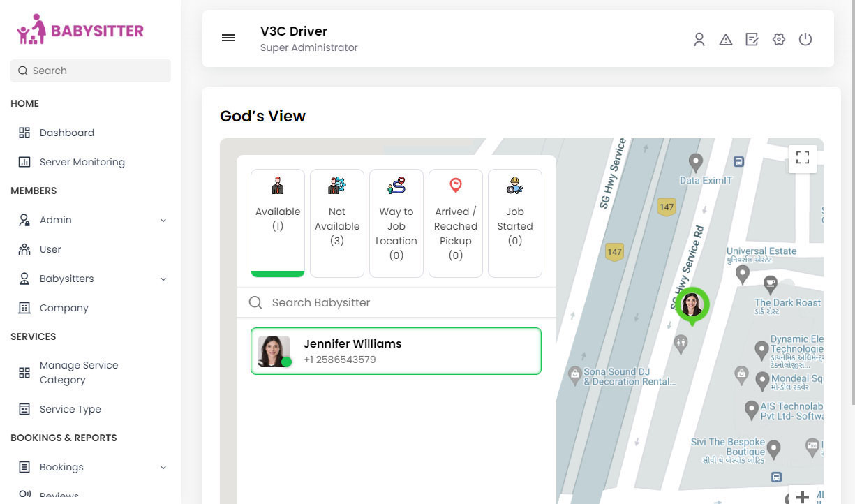Open the edit notes icon in header
Image resolution: width=855 pixels, height=504 pixels.
coord(752,40)
